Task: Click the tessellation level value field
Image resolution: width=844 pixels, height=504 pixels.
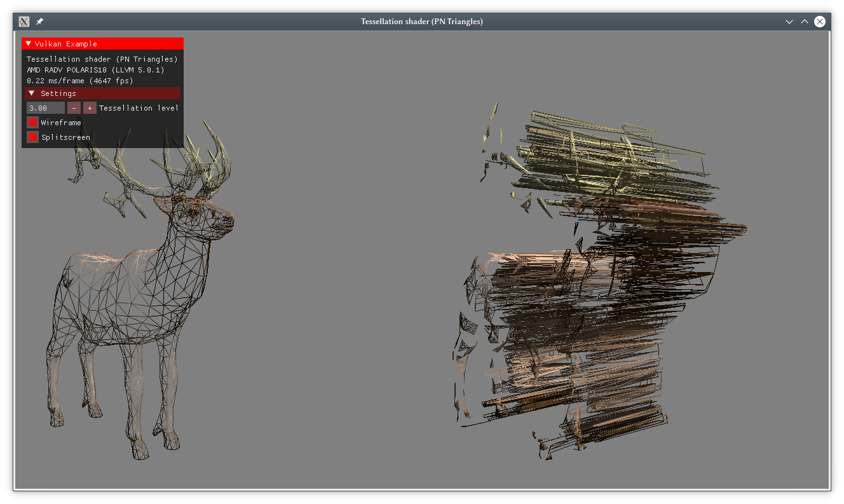Action: point(46,108)
